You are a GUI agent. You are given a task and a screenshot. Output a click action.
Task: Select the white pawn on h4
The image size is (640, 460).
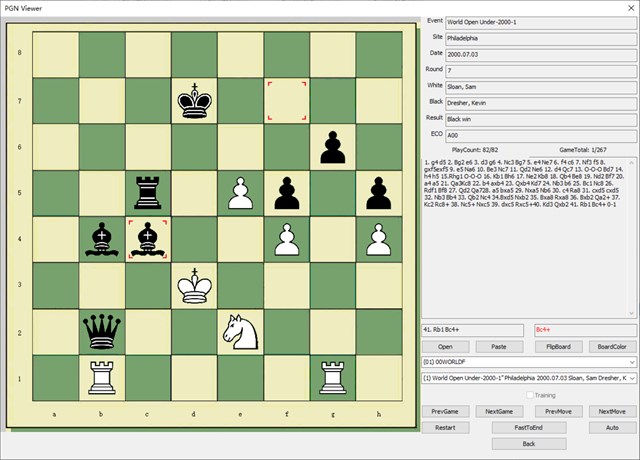379,239
